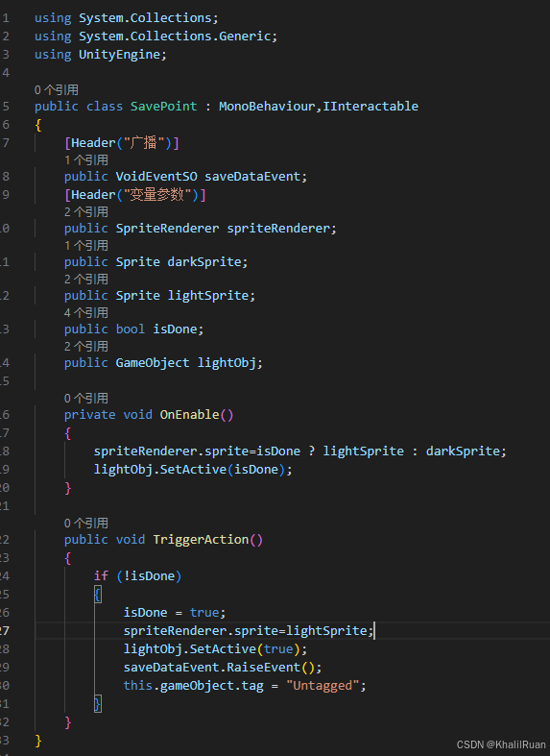The width and height of the screenshot is (550, 756).
Task: Click 'SetActive(isDone)' call in OnEnable
Action: 223,470
